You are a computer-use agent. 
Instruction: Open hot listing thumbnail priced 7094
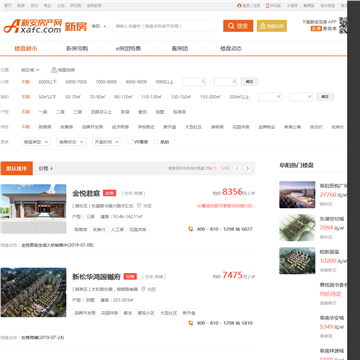[297, 228]
